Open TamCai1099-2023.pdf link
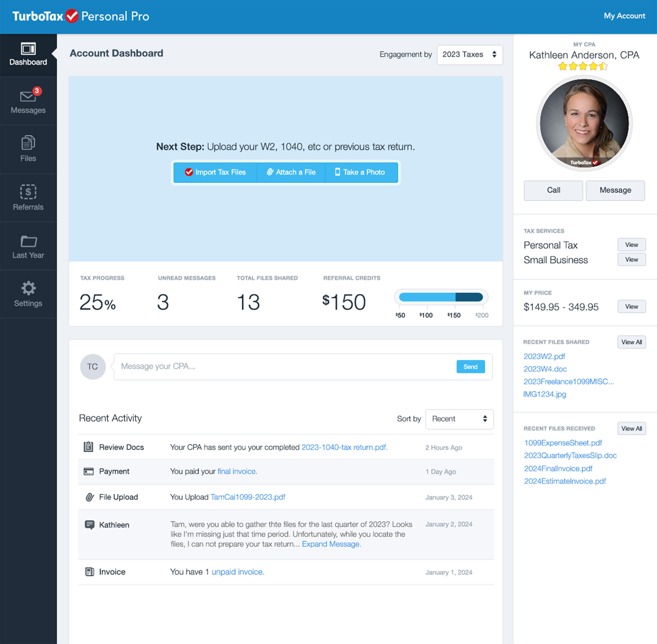Screen dimensions: 657x644 [x=248, y=497]
